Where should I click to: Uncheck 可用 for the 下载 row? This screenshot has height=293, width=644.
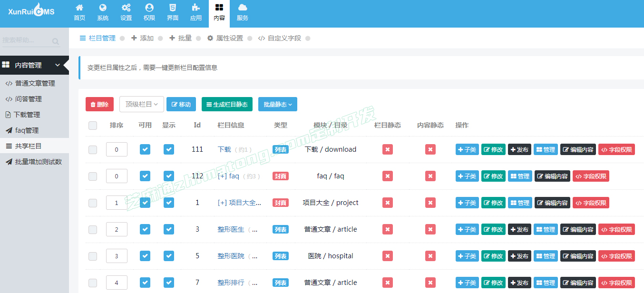[145, 149]
